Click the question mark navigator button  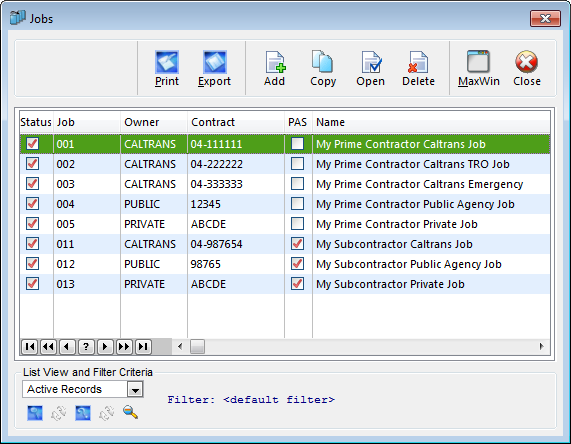86,346
